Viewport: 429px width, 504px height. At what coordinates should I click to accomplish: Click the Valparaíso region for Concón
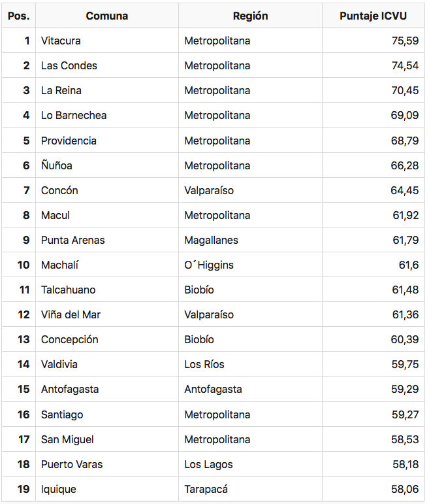tap(250, 190)
